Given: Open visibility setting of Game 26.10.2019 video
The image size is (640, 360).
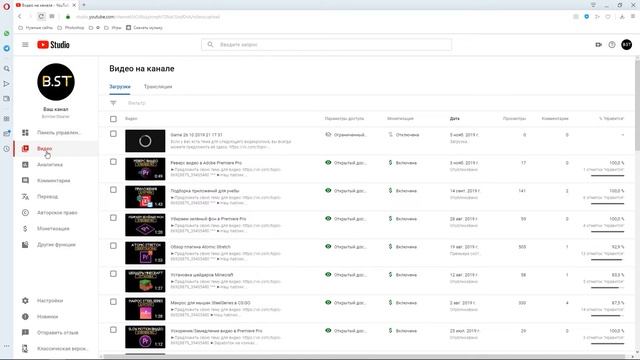Looking at the screenshot, I should [346, 134].
